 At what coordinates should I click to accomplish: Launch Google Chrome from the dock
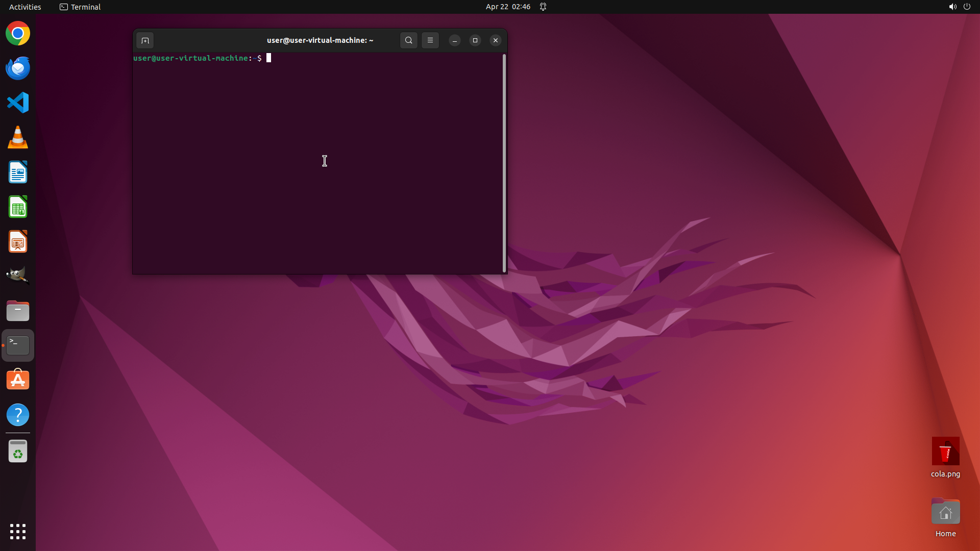pos(18,34)
